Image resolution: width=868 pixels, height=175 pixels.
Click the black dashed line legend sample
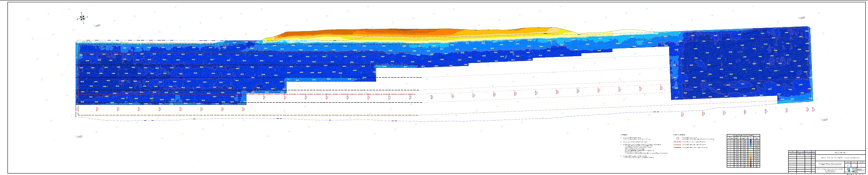[677, 147]
